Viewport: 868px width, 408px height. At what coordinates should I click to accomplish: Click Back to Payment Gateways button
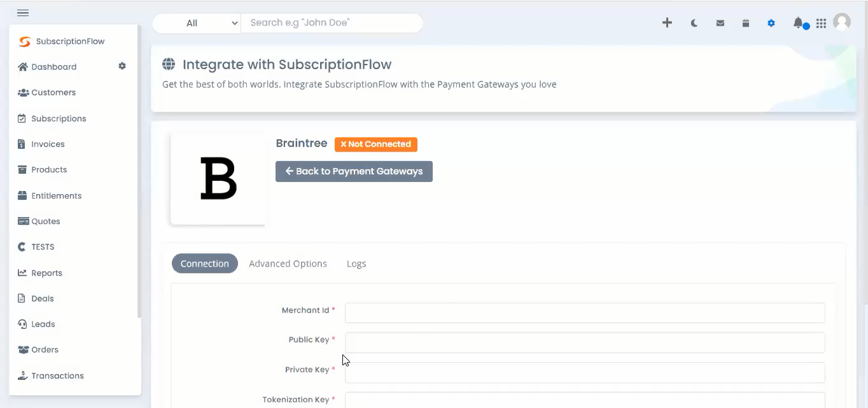[x=354, y=171]
